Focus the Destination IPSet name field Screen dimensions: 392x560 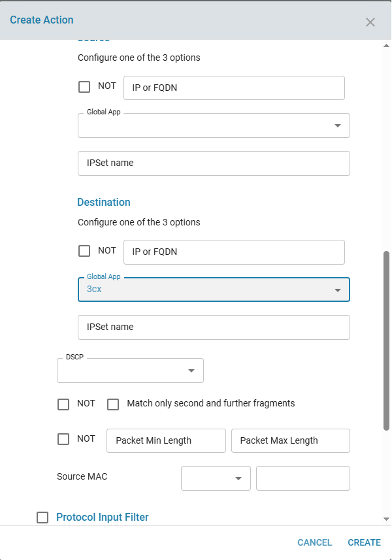point(214,327)
